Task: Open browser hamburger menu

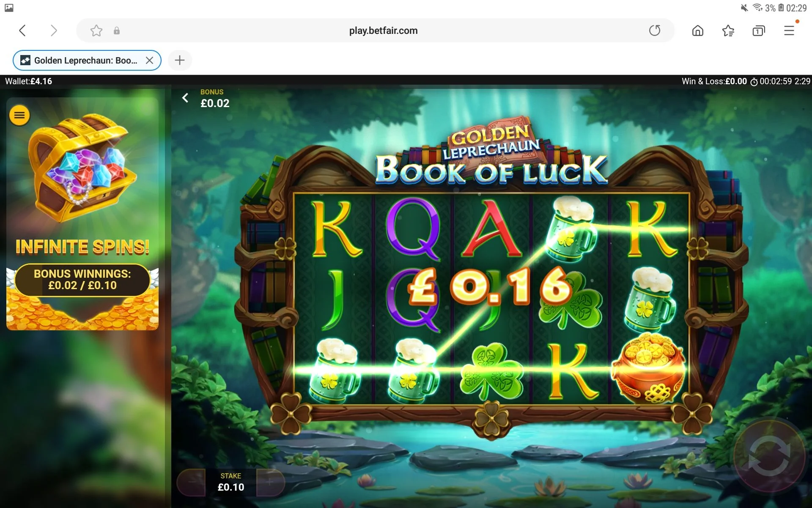Action: [x=789, y=30]
